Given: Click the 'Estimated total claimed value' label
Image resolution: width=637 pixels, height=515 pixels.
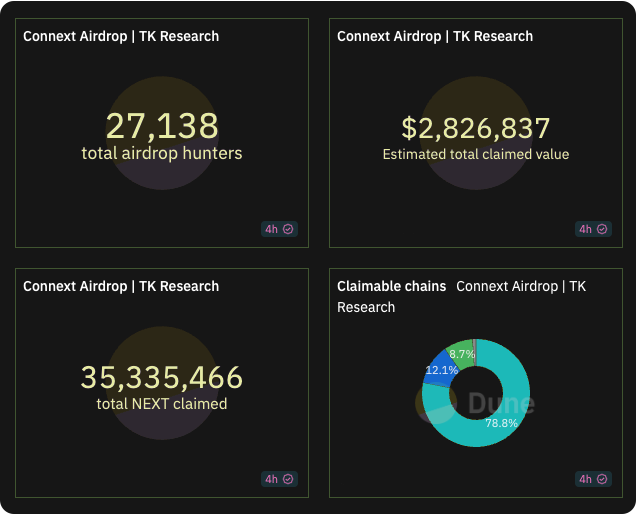Looking at the screenshot, I should click(476, 154).
